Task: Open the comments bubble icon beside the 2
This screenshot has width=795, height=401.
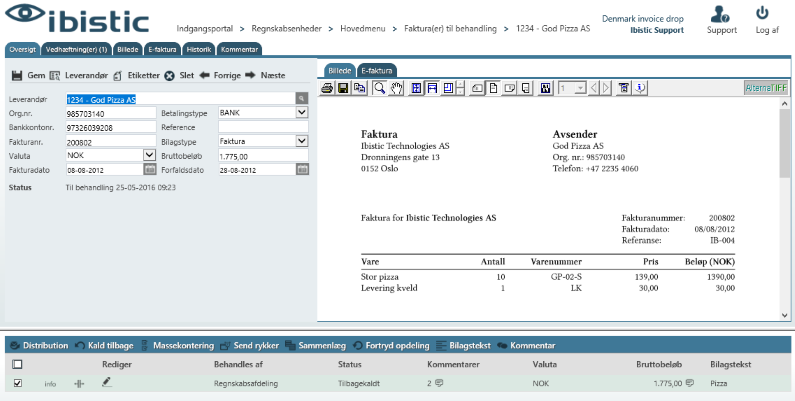Action: click(x=440, y=383)
